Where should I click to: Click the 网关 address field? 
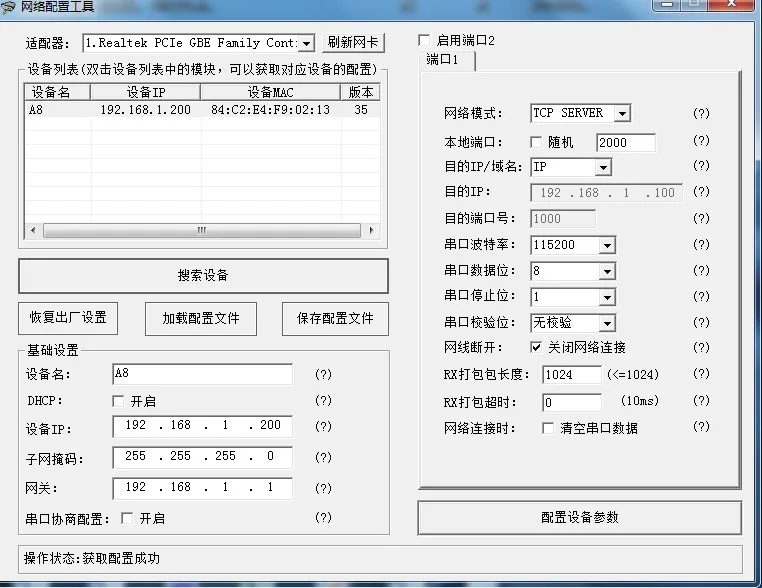pos(203,488)
